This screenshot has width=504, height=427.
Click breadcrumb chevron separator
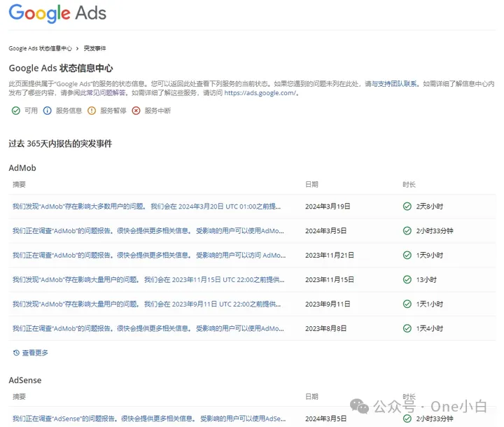[78, 48]
